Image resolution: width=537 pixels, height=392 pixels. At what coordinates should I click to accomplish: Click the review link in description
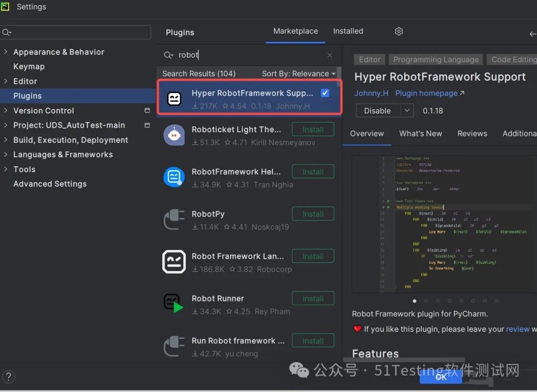[x=518, y=329]
